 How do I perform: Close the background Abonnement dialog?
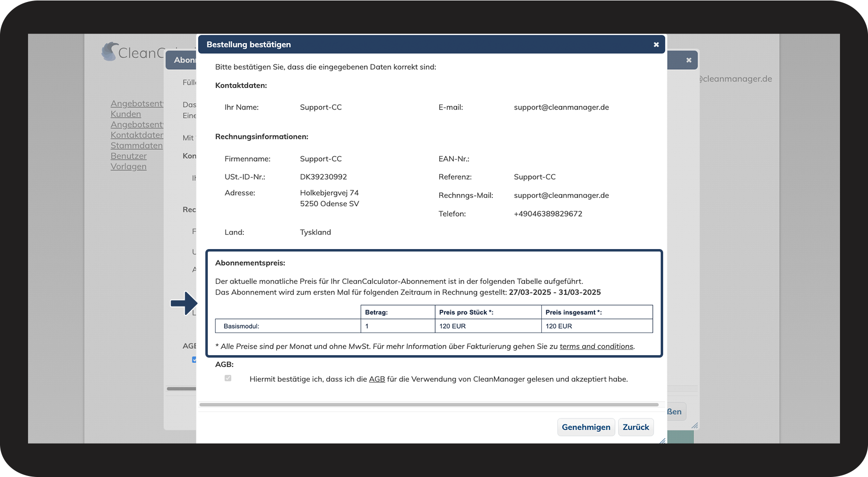tap(689, 60)
